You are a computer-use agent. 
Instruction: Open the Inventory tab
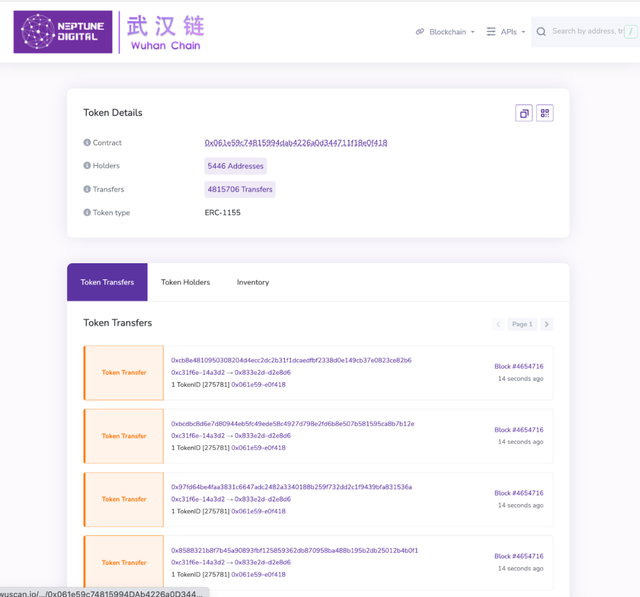(x=252, y=282)
